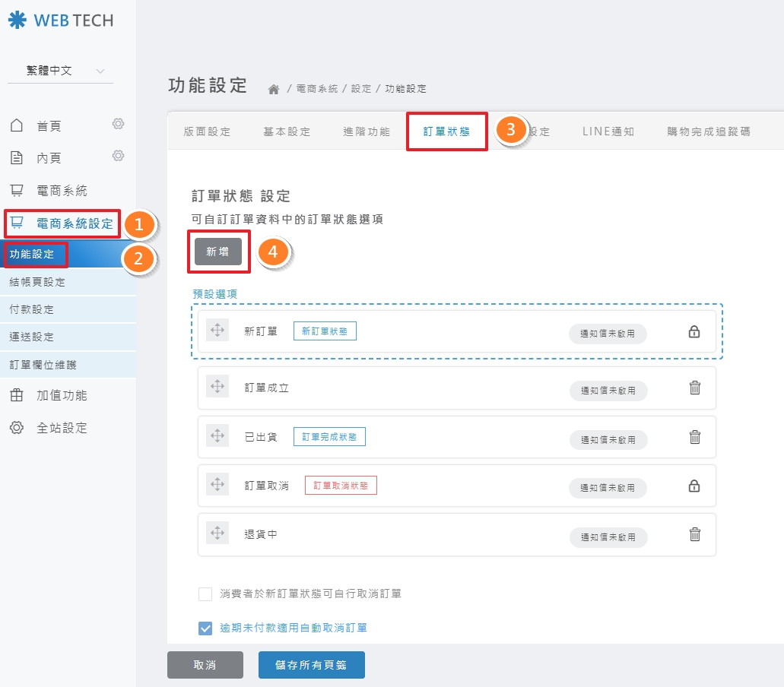Image resolution: width=784 pixels, height=687 pixels.
Task: Uncheck 逾期未付款適用自動取消訂單 checkbox
Action: tap(205, 628)
